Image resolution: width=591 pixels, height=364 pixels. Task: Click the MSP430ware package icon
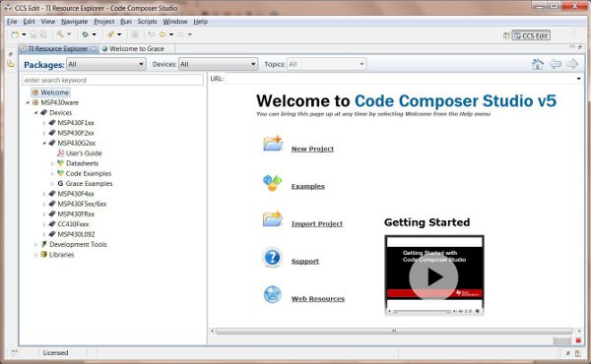(35, 102)
